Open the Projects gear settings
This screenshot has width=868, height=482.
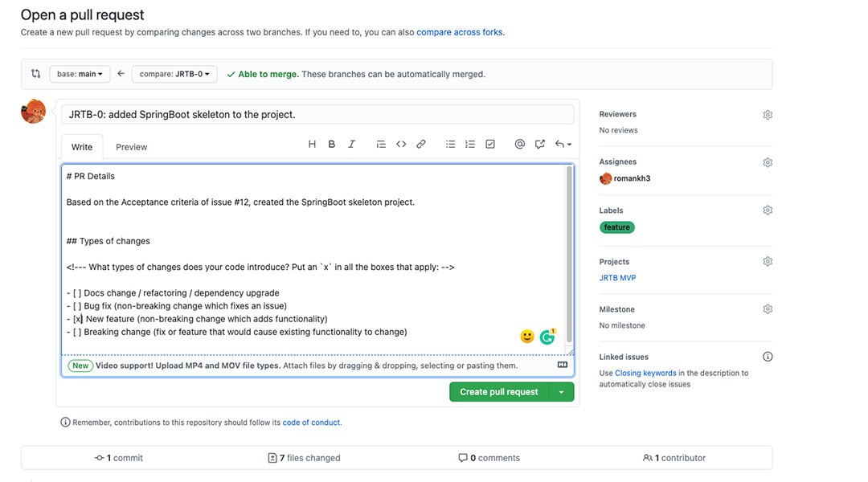(x=768, y=261)
